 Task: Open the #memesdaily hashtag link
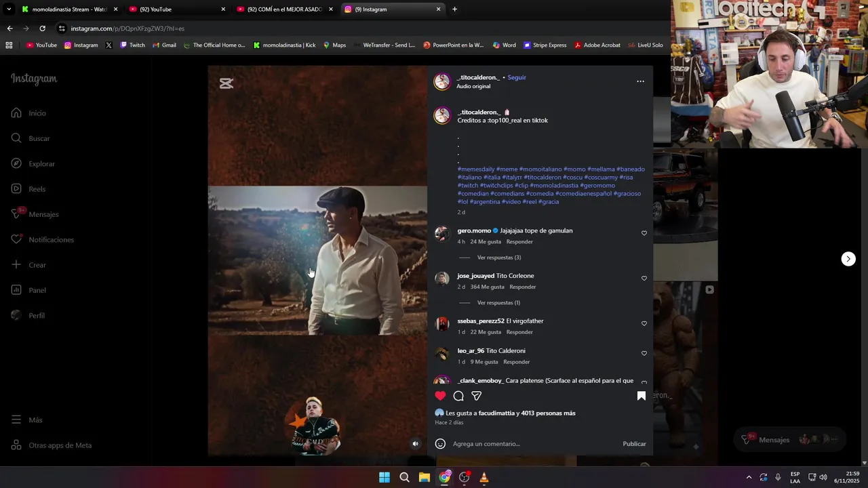coord(476,169)
